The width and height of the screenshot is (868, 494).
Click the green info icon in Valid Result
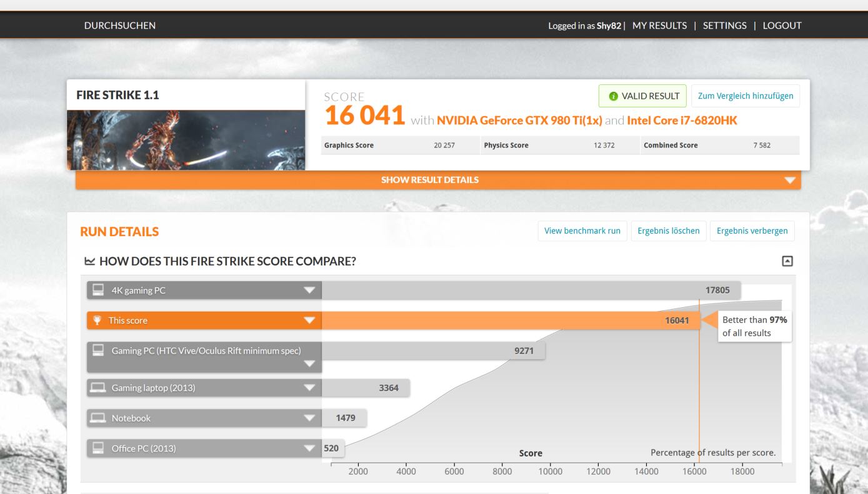tap(614, 96)
